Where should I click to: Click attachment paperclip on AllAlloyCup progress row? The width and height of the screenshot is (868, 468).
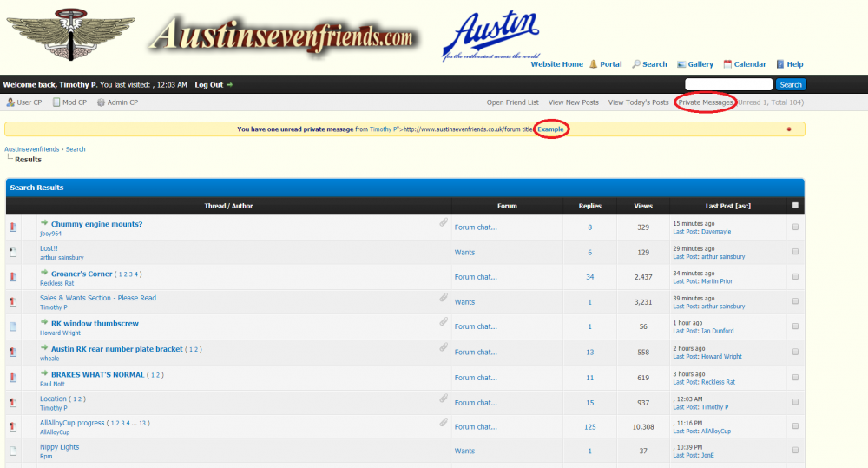pos(444,422)
